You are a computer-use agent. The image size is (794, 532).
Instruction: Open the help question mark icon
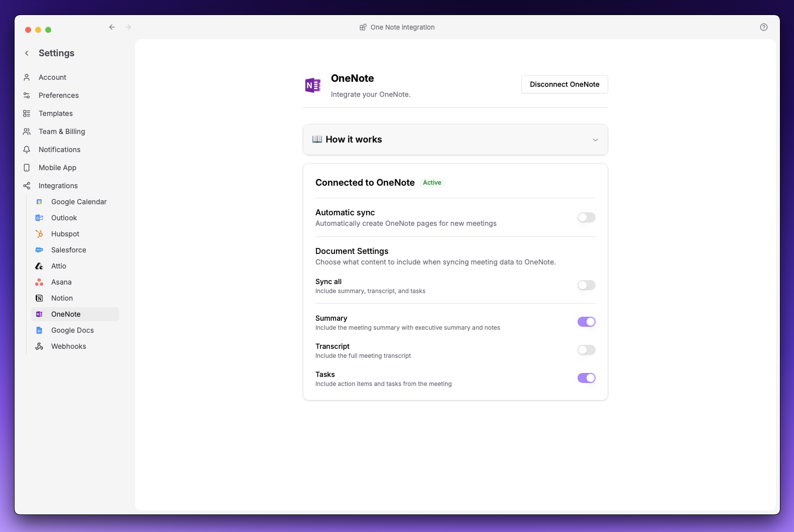coord(764,27)
